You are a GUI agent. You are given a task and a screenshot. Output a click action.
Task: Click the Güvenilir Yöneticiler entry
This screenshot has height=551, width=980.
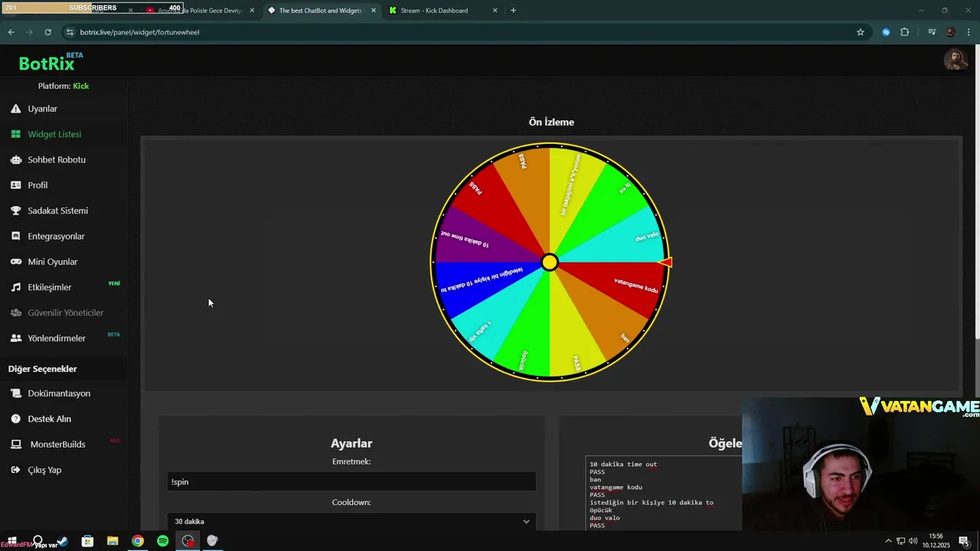click(65, 313)
